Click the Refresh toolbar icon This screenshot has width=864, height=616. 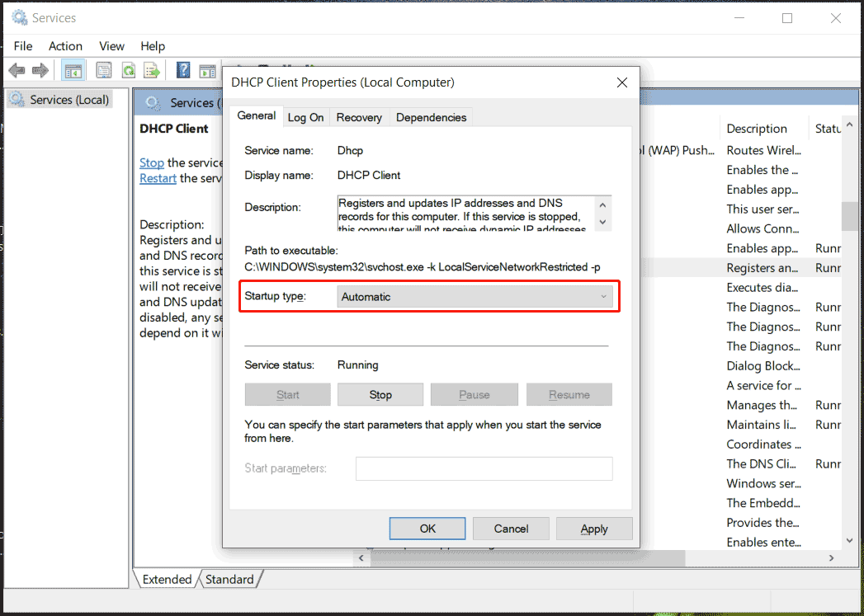[128, 71]
